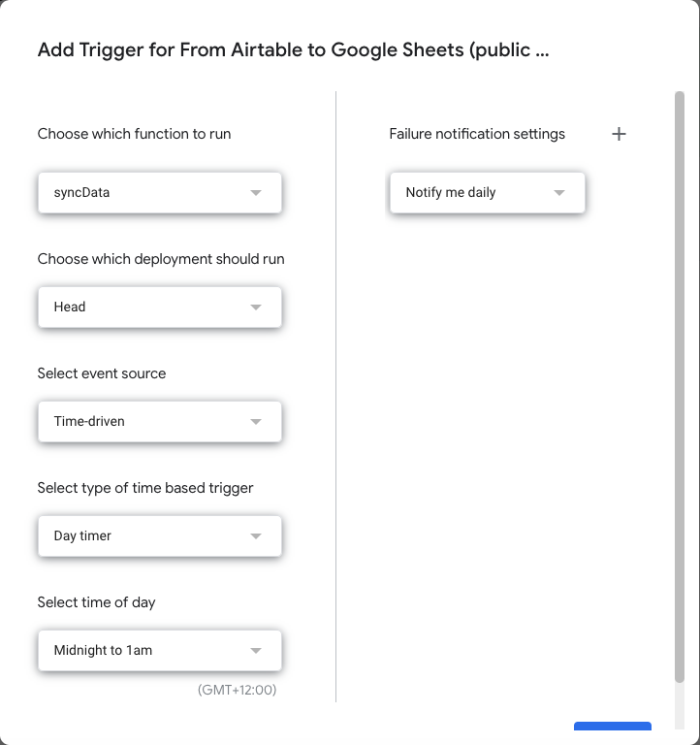The width and height of the screenshot is (700, 745).
Task: Click the blue button at dialog bottom
Action: (x=613, y=726)
